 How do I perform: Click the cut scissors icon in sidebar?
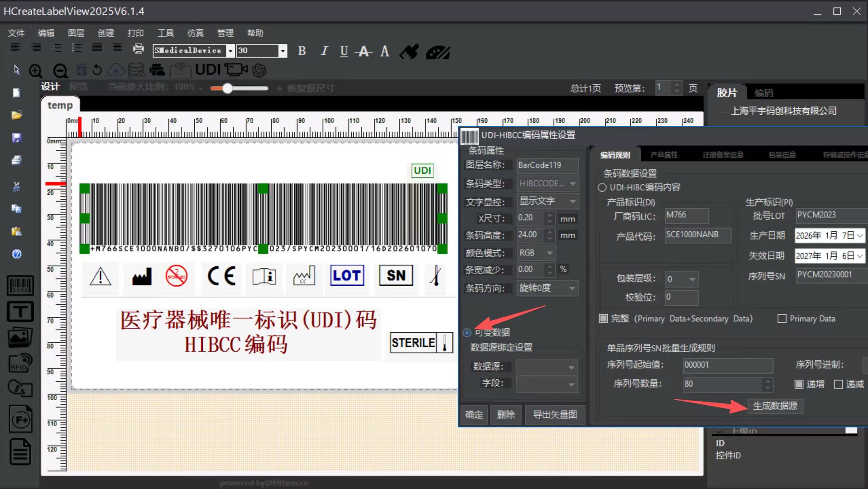tap(17, 186)
